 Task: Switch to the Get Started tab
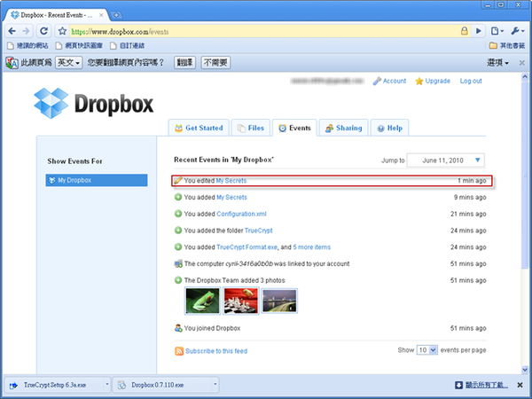pyautogui.click(x=199, y=128)
